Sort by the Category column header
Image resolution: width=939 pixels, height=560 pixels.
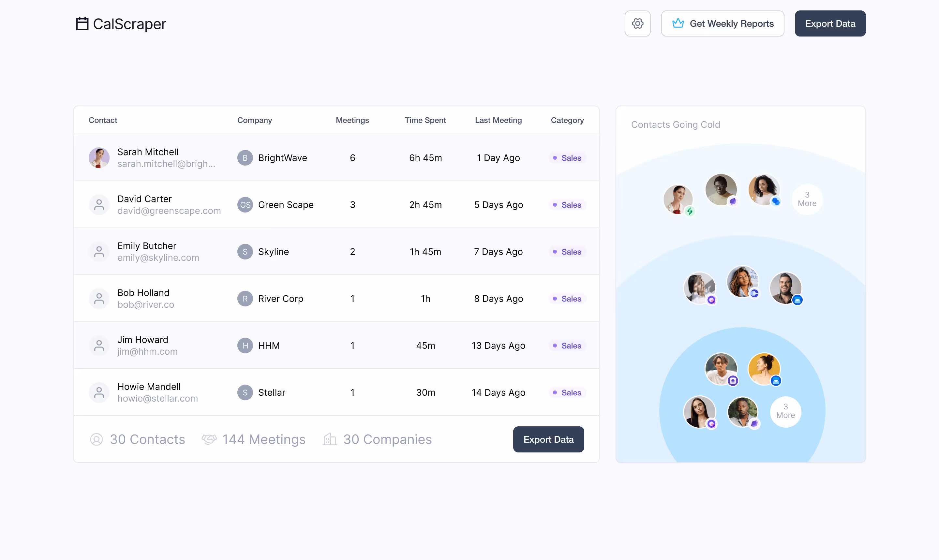click(x=567, y=120)
